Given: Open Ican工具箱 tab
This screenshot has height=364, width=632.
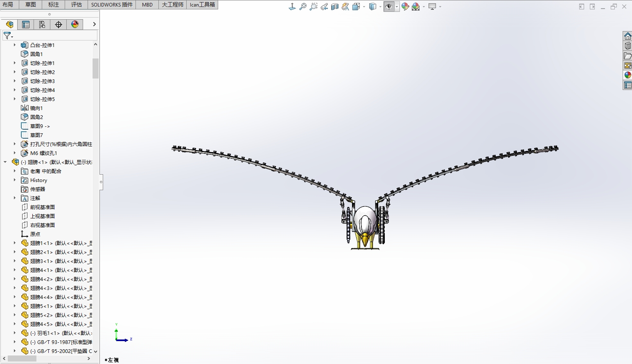Looking at the screenshot, I should point(202,4).
